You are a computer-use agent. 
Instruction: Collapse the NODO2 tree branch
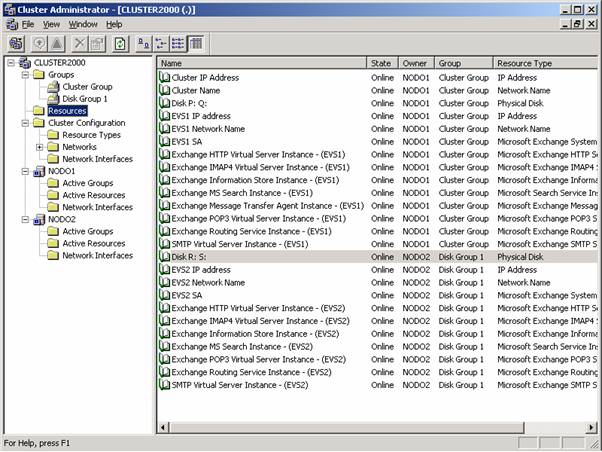[x=25, y=220]
